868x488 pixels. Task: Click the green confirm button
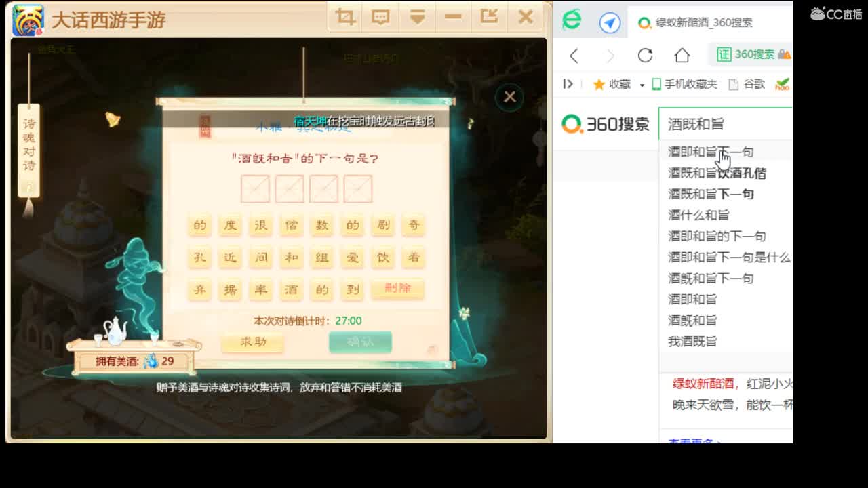pos(360,342)
